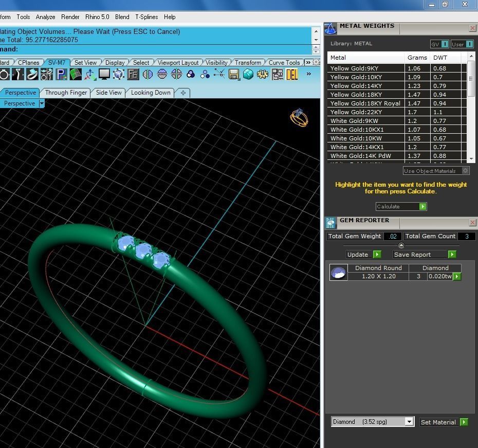The image size is (478, 448).
Task: Click the ring rail tool icon
Action: pos(18,74)
